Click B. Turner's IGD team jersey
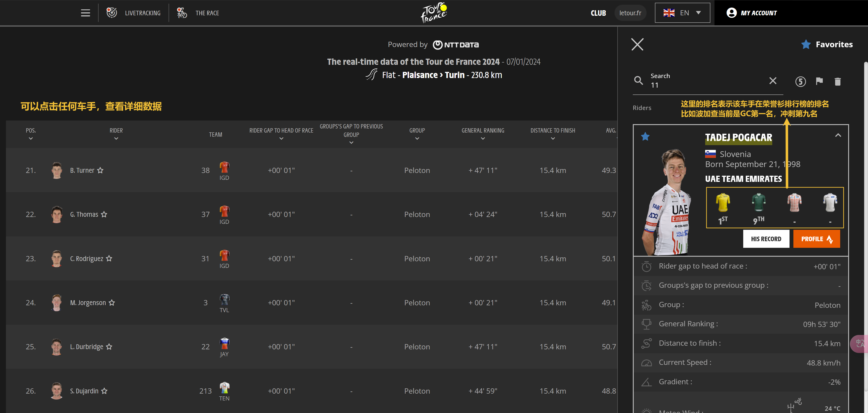868x413 pixels. point(224,167)
